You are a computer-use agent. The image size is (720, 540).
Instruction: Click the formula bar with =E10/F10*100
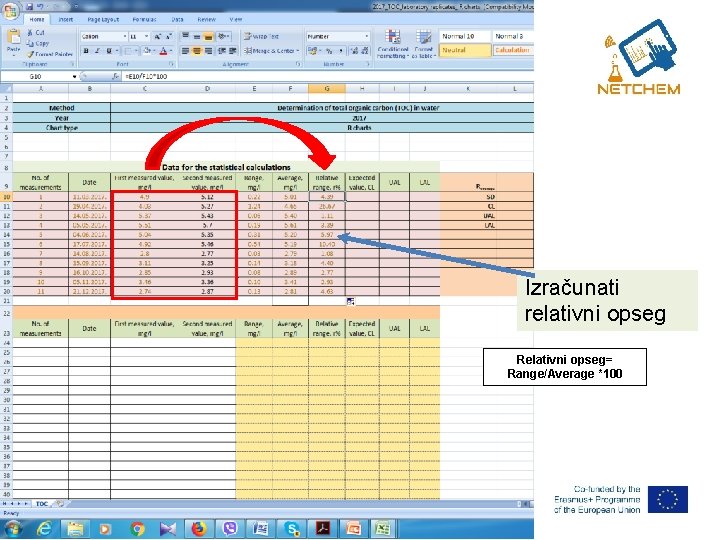coord(328,76)
